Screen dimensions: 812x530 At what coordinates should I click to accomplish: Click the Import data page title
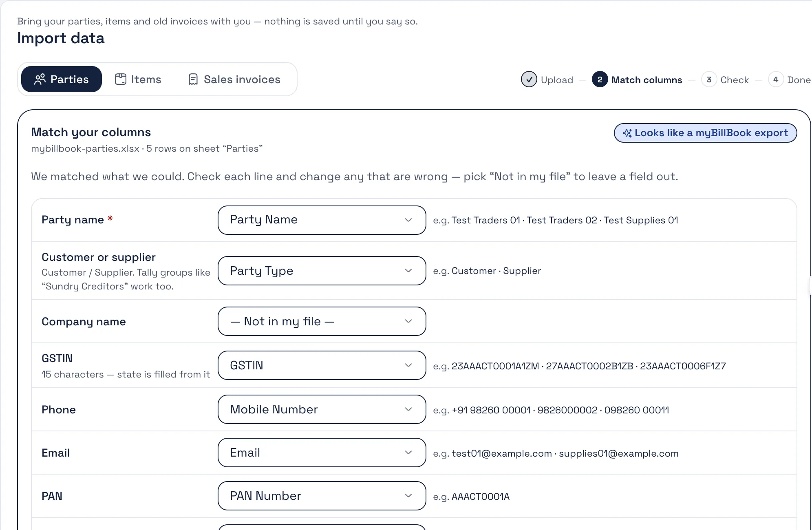click(61, 38)
